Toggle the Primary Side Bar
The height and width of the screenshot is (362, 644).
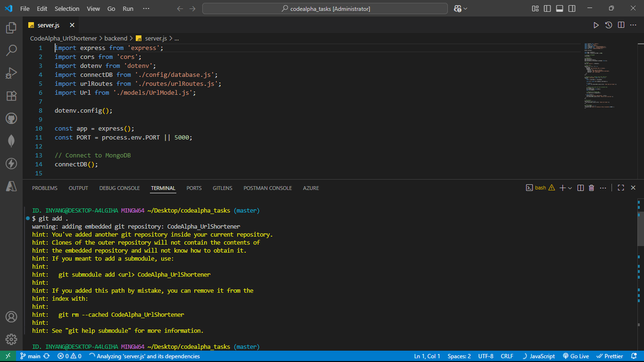[x=547, y=9]
